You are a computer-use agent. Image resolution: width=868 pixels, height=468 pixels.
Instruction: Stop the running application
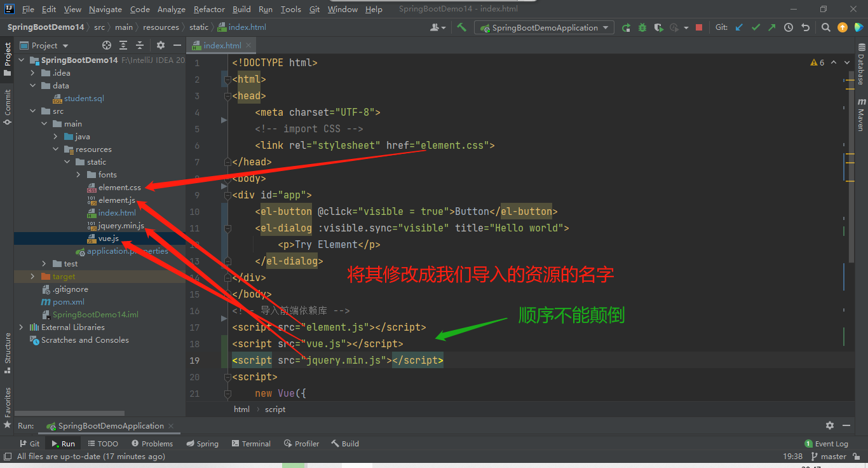699,27
